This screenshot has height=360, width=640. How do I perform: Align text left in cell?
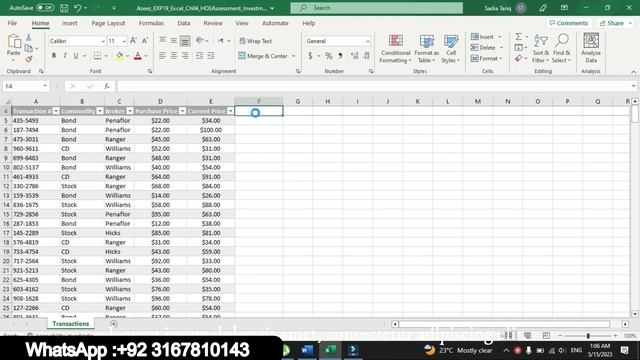[x=162, y=56]
